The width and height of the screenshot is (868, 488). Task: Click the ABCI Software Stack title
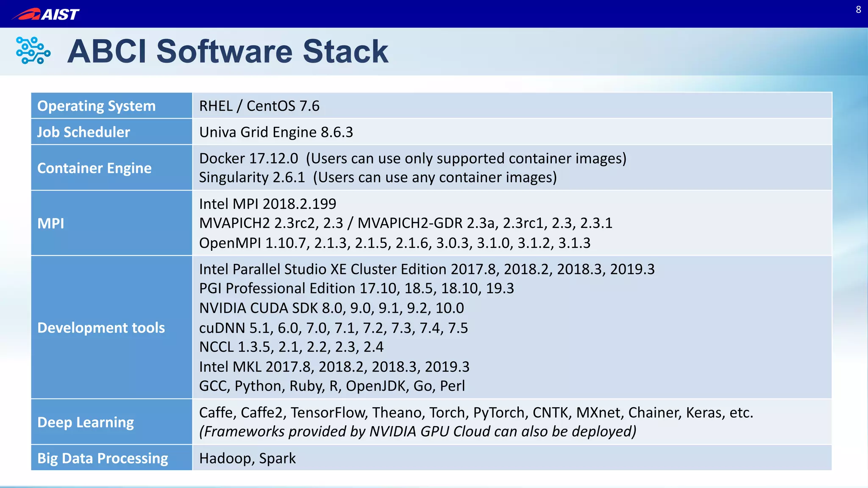(228, 51)
